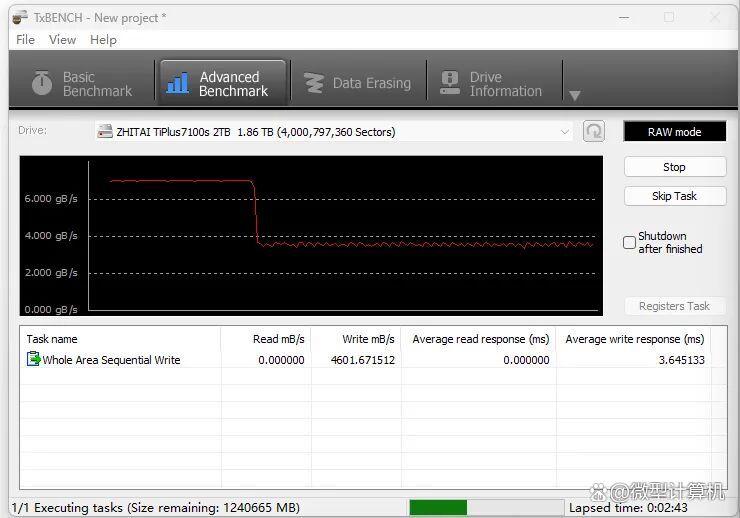Click the Average write response column header

coord(633,339)
